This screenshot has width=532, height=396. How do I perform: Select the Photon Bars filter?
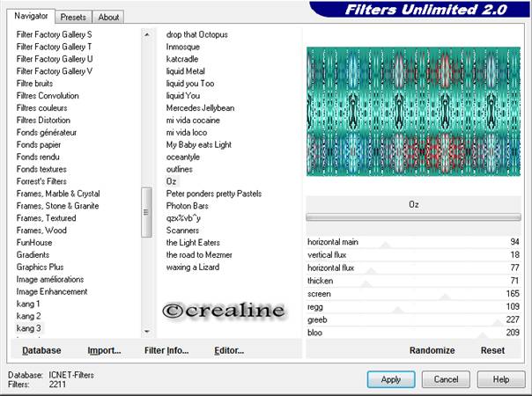pyautogui.click(x=188, y=206)
